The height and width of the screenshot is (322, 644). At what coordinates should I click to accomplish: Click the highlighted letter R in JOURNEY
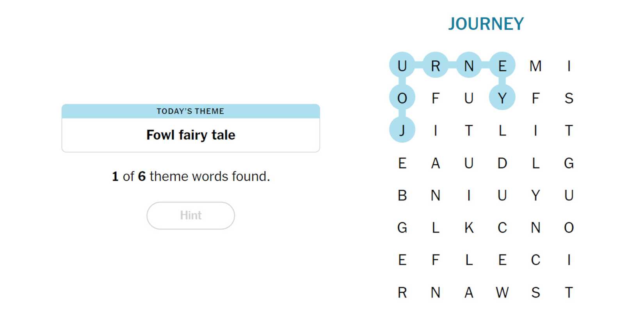coord(435,65)
